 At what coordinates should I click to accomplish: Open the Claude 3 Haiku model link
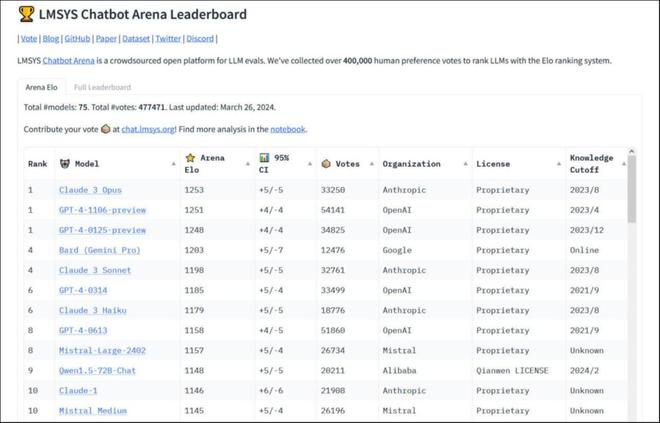point(93,310)
